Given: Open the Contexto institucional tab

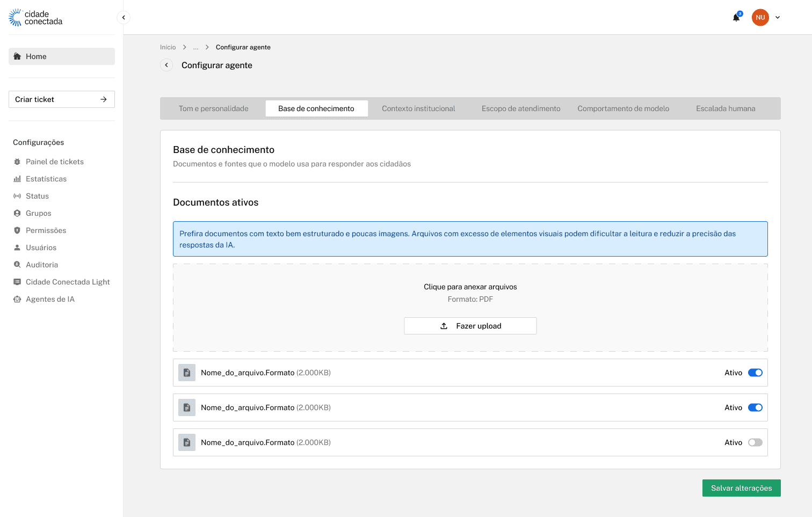Looking at the screenshot, I should 418,108.
